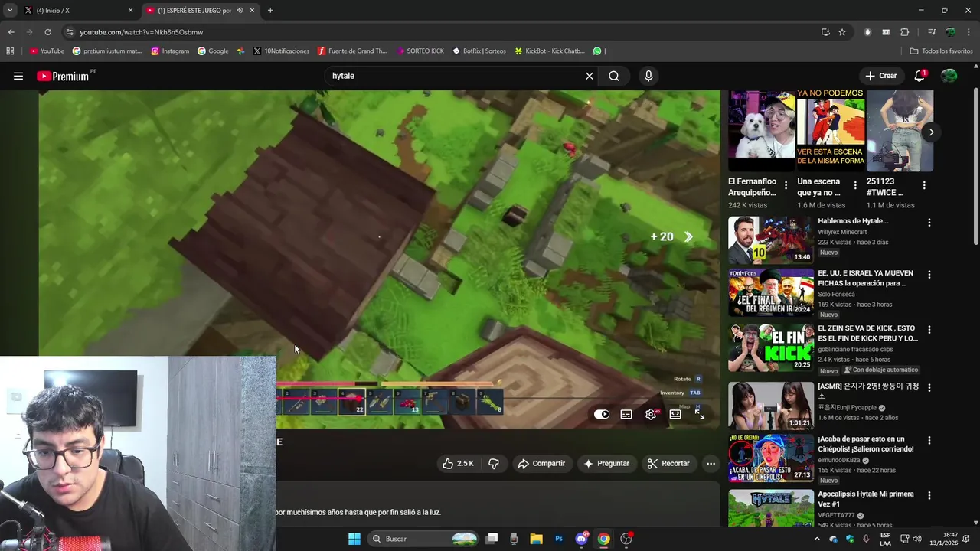Screen dimensions: 980x551
Task: Open the YouTube bookmark
Action: coord(47,51)
